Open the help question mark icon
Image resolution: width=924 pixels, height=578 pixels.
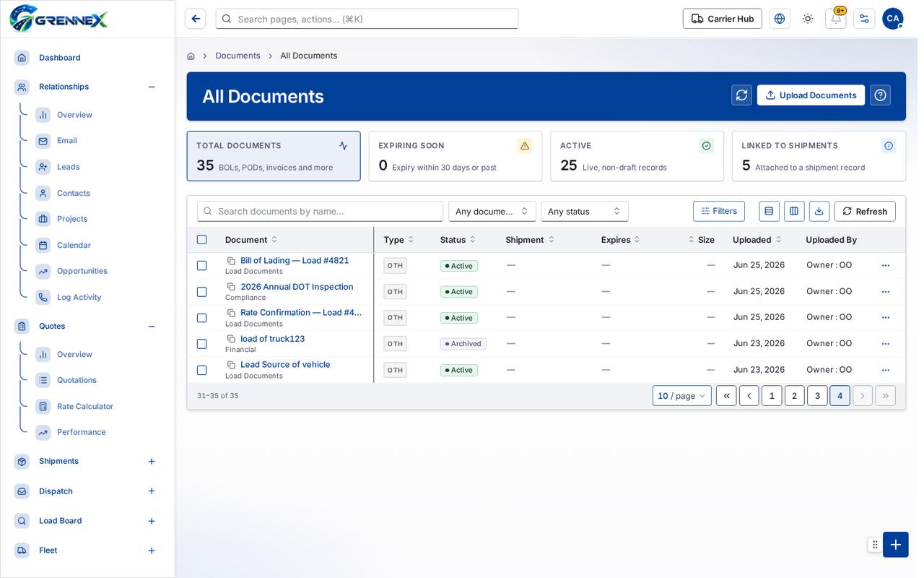coord(880,95)
